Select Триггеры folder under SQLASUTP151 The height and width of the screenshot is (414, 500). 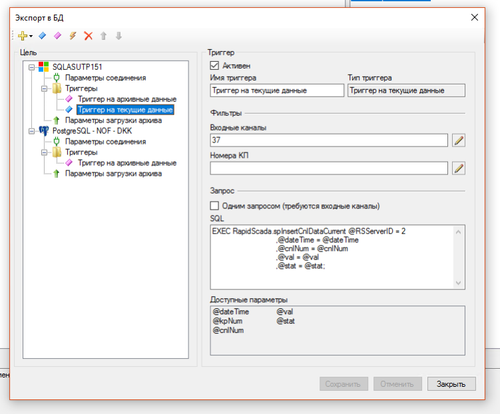coord(81,88)
